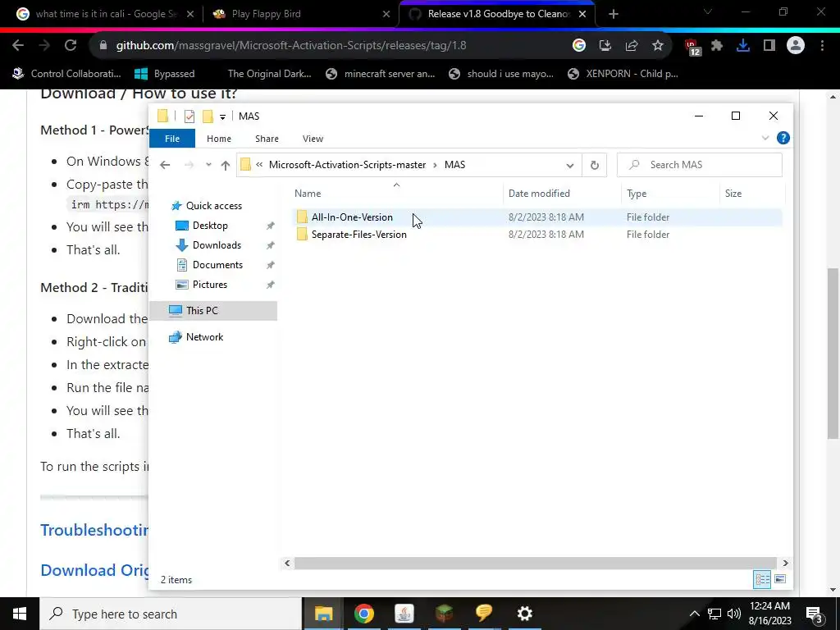Expand address bar history dropdown
The width and height of the screenshot is (840, 630).
(x=569, y=166)
